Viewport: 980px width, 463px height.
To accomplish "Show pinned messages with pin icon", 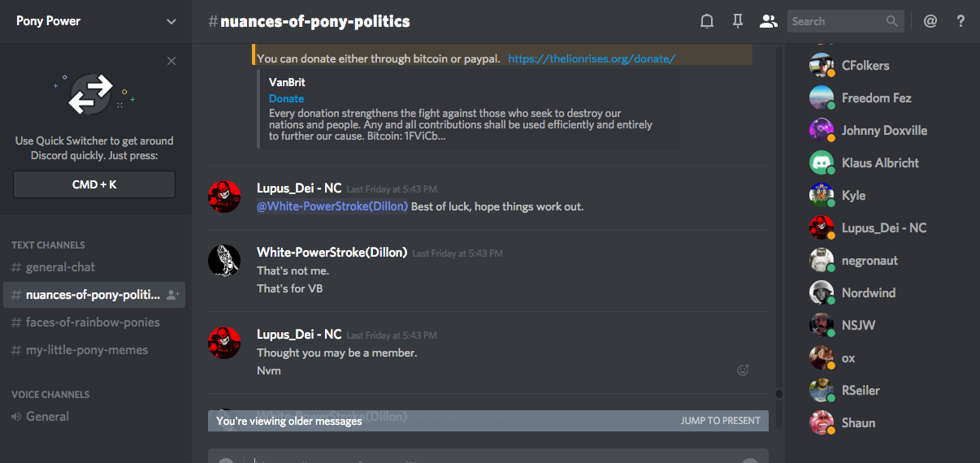I will [738, 22].
